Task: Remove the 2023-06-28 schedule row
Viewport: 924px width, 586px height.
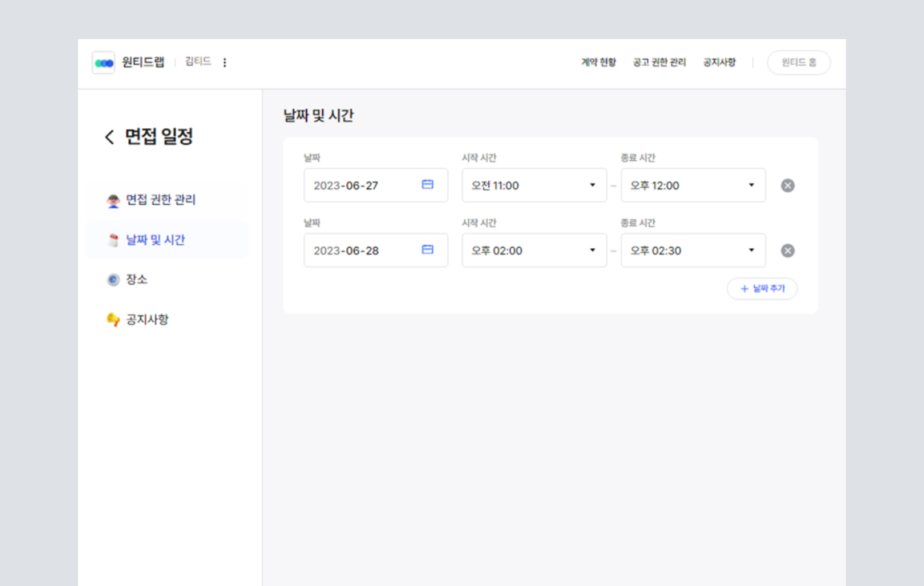Action: coord(787,251)
